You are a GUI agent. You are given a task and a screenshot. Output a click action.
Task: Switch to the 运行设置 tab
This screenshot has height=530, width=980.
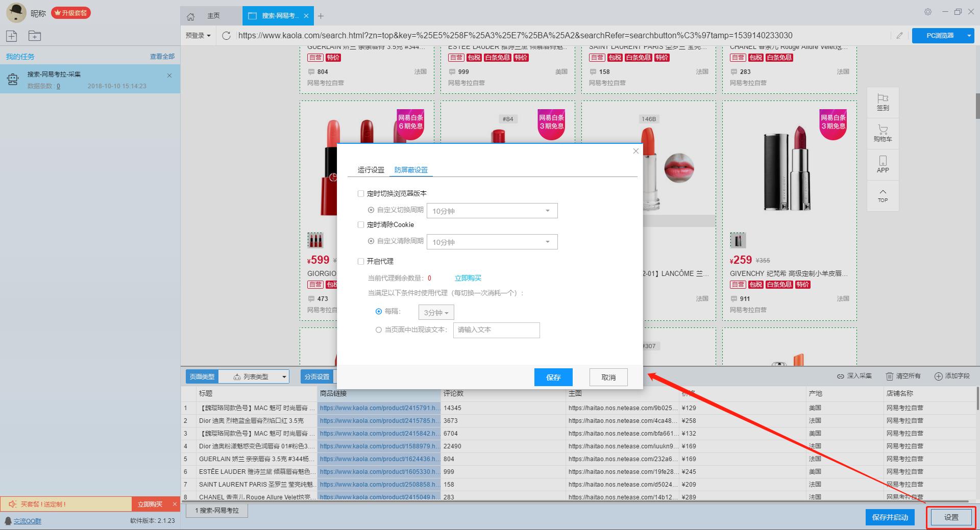371,170
